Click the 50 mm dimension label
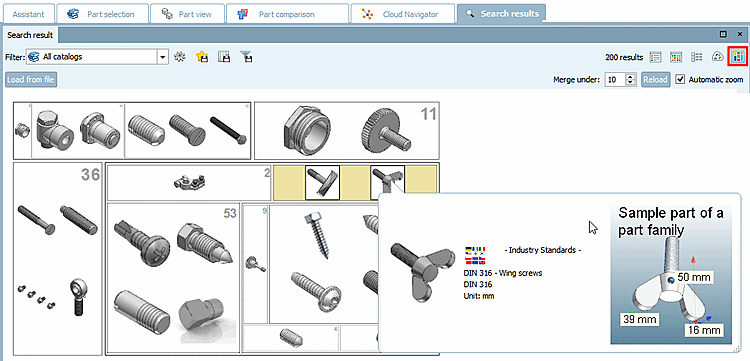750x361 pixels. pos(693,277)
